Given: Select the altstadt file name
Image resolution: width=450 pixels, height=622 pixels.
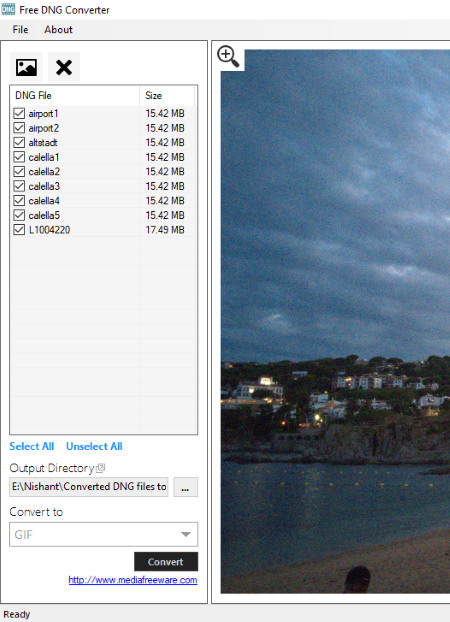Looking at the screenshot, I should [x=43, y=143].
